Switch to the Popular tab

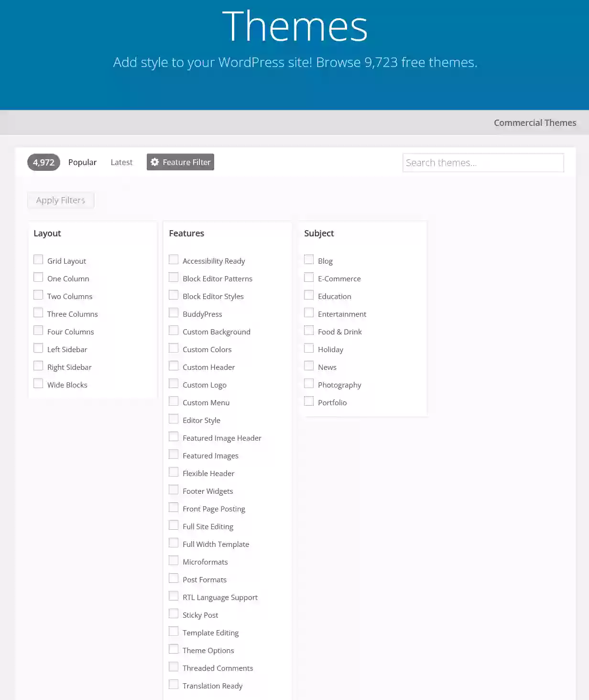(82, 162)
